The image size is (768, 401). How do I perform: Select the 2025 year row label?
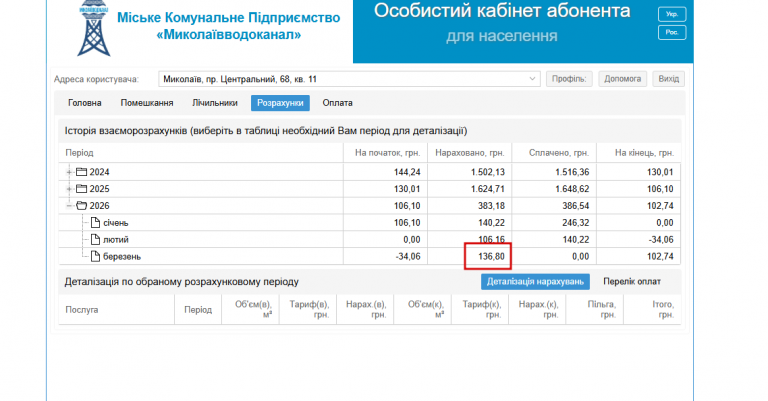click(99, 189)
